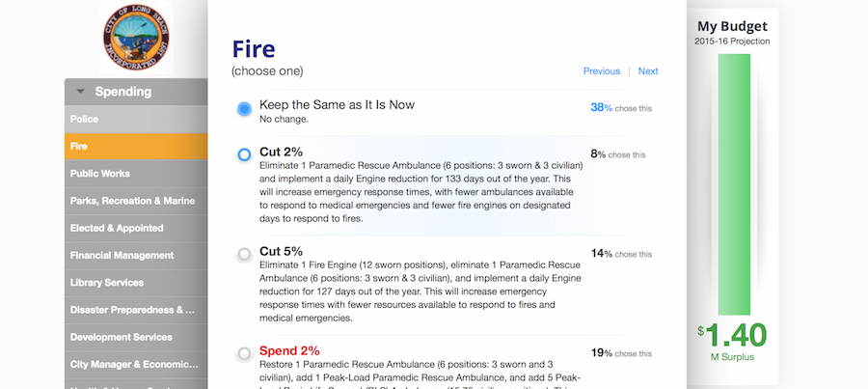868x389 pixels.
Task: Pick the Spend 2% radio option
Action: (x=244, y=354)
